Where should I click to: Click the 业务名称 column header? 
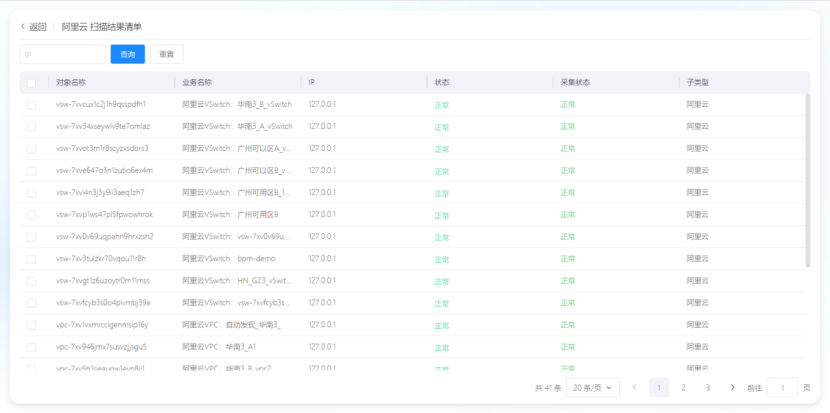[197, 83]
